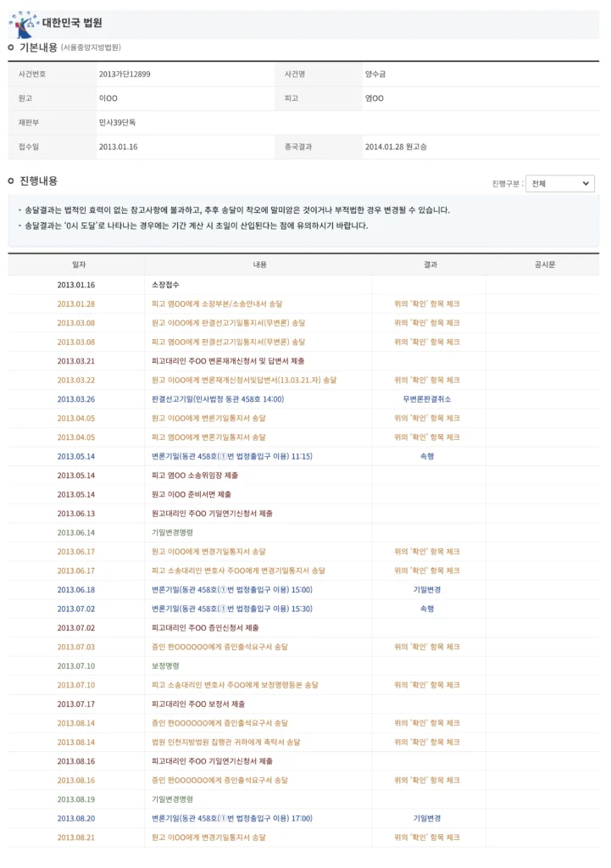Viewport: 611px width, 868px height.
Task: Open the 변론기일 17:00 hearing link
Action: 232,818
